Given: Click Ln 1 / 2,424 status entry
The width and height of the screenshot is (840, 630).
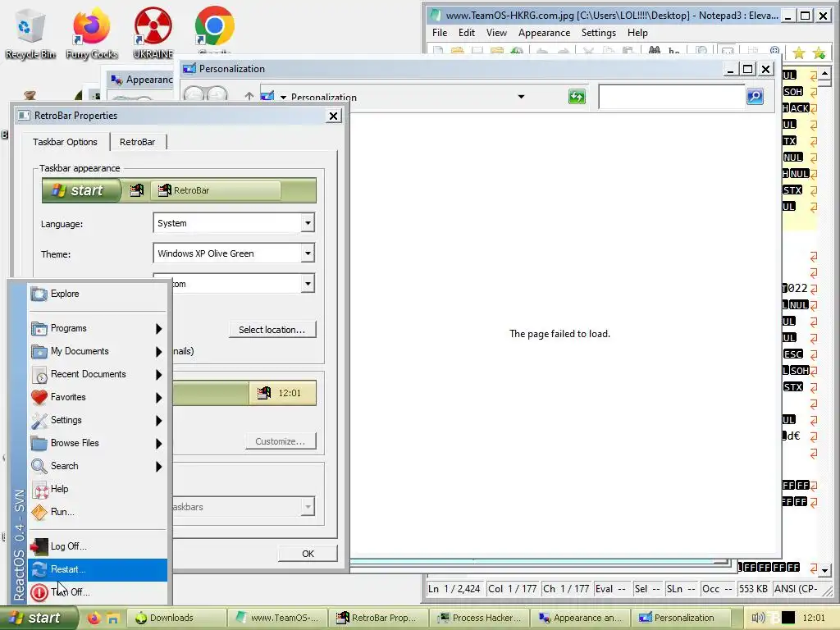Looking at the screenshot, I should 454,589.
